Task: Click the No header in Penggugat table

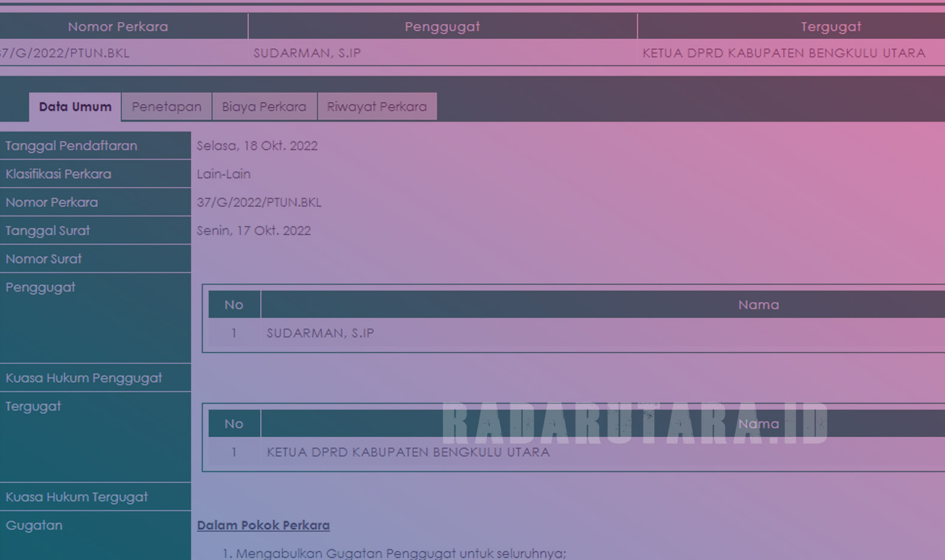Action: (x=234, y=305)
